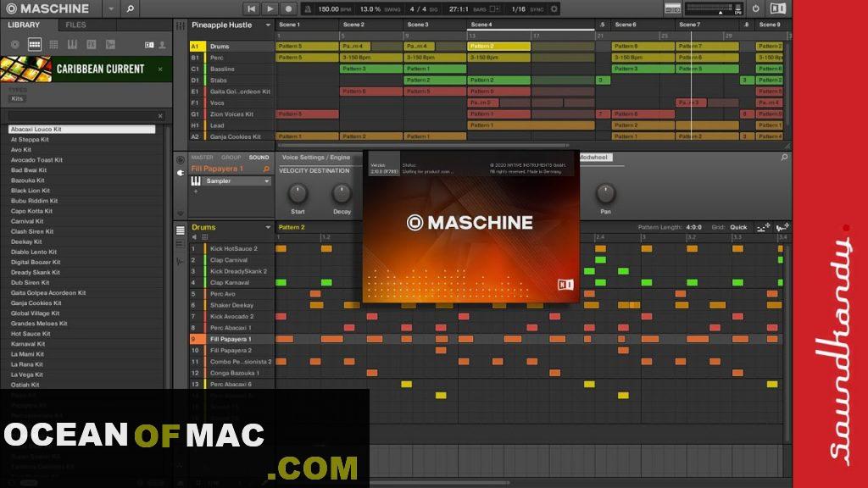This screenshot has height=488, width=868.
Task: Start playback with the Play button
Action: coord(270,8)
